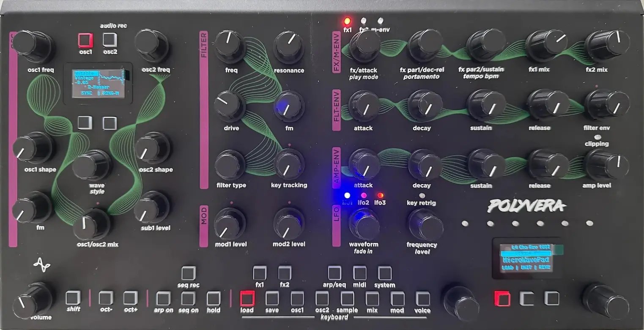Click the osc1/osc2 mix knob

tap(92, 224)
